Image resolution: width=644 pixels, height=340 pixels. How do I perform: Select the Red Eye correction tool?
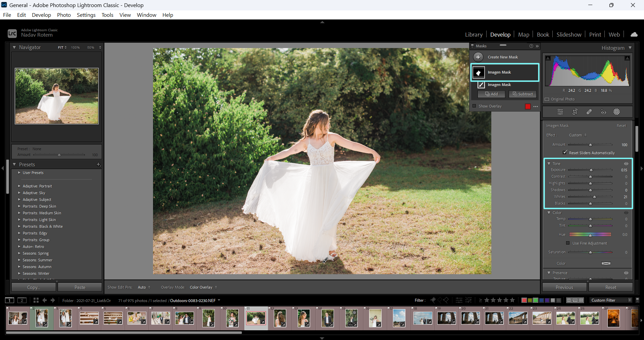tap(603, 112)
